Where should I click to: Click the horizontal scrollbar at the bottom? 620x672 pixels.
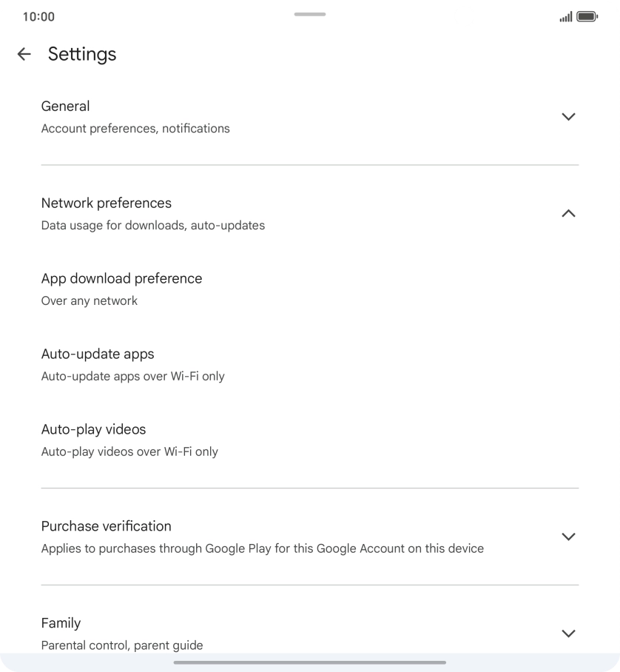310,663
